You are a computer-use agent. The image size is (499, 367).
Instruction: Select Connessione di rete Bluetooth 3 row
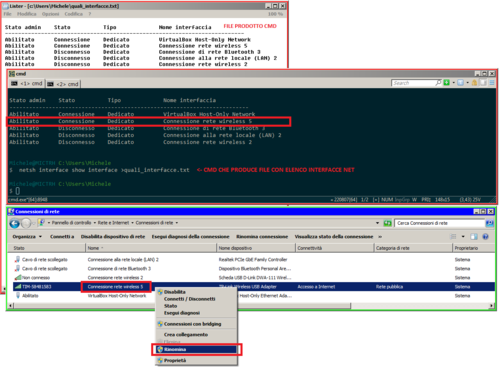point(253,269)
